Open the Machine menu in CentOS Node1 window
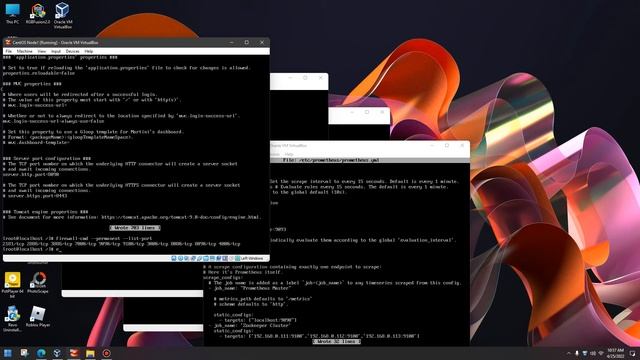640x360 pixels. coord(24,51)
